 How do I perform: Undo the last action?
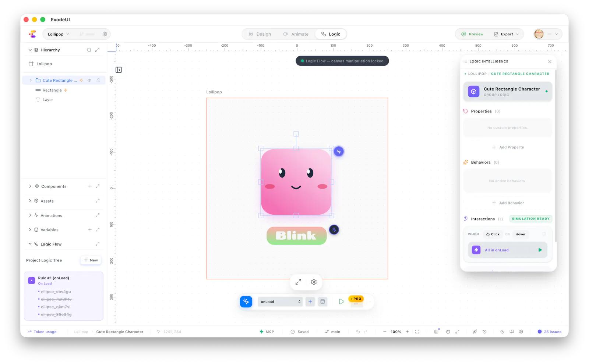click(x=358, y=332)
